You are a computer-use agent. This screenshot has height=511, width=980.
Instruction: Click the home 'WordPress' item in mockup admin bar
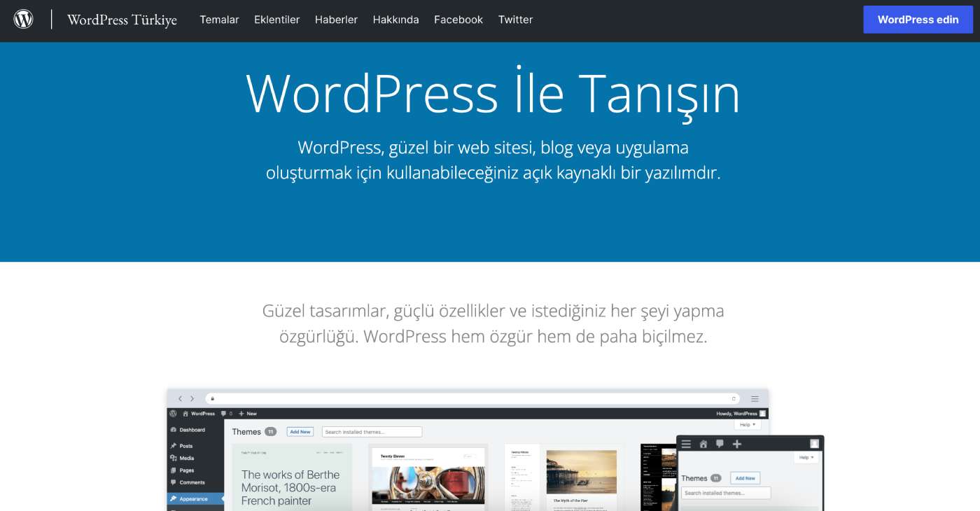[x=199, y=414]
